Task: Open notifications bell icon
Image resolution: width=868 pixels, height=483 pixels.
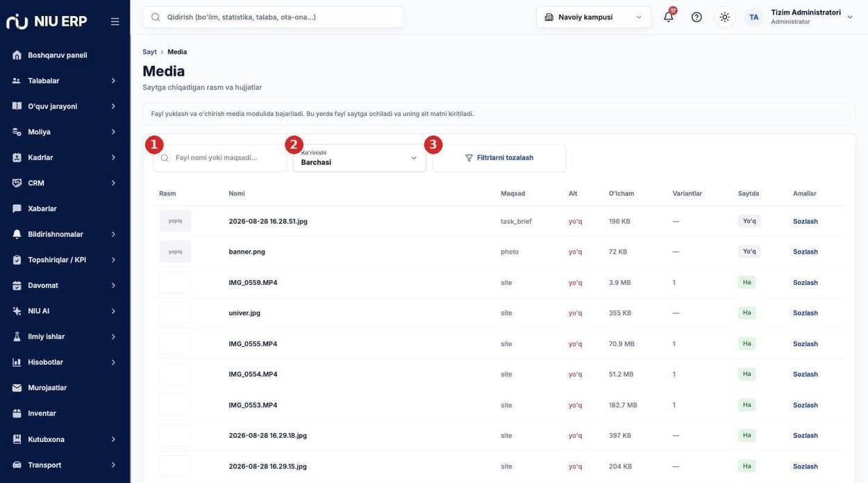Action: [x=669, y=17]
